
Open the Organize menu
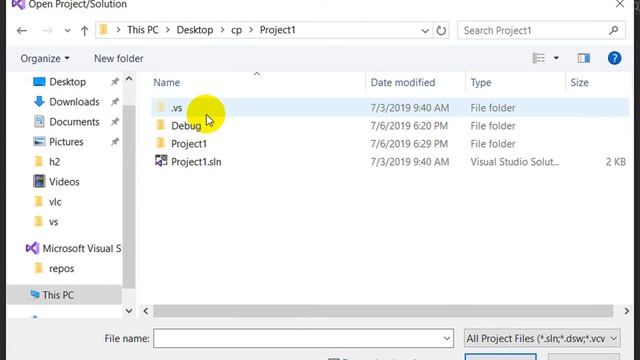coord(45,58)
